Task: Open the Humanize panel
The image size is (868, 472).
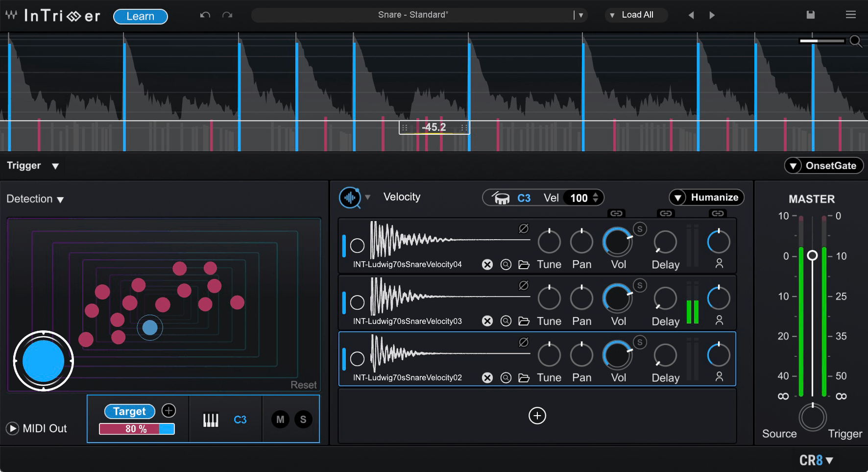Action: pos(706,197)
